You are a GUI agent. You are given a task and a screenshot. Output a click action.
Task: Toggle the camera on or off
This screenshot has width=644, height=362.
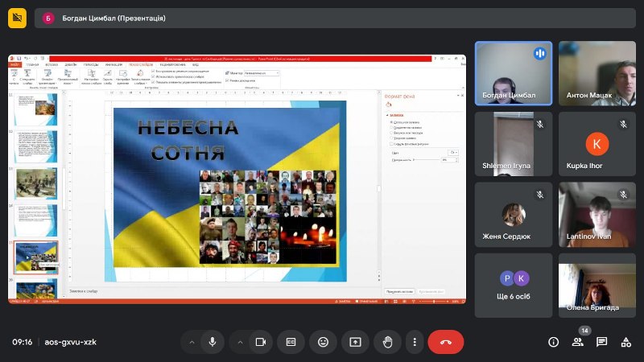261,342
